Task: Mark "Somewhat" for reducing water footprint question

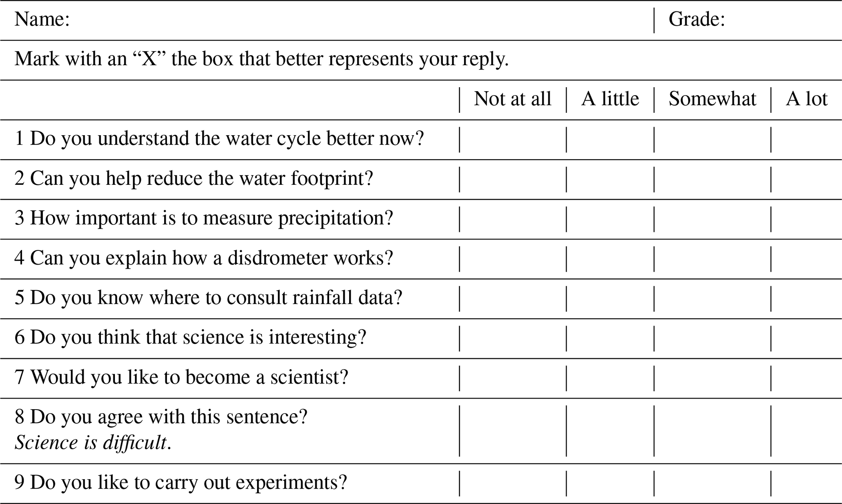Action: 712,179
